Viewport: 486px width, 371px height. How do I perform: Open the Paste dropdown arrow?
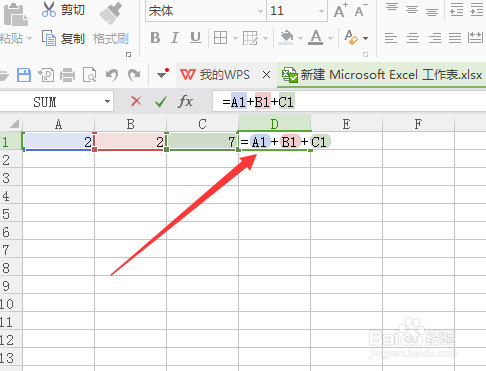pos(29,38)
